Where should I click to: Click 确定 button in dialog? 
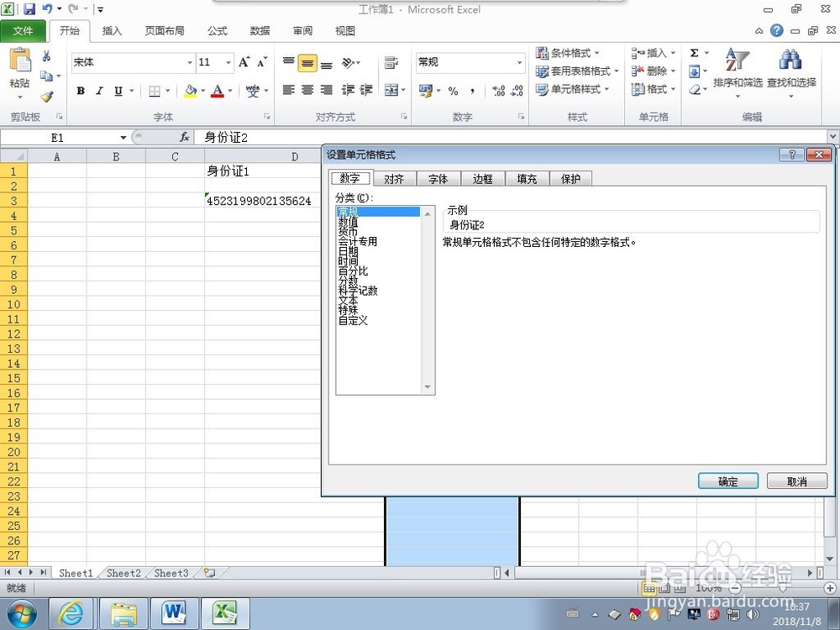point(728,481)
